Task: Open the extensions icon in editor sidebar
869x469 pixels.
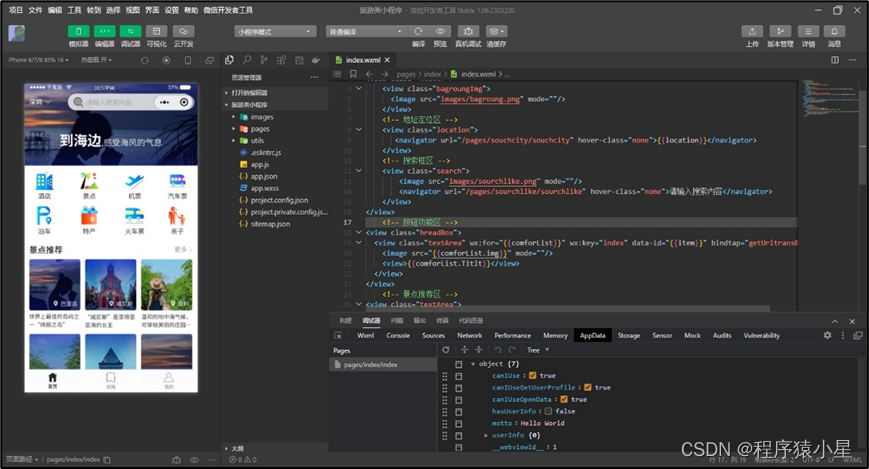Action: tap(282, 60)
